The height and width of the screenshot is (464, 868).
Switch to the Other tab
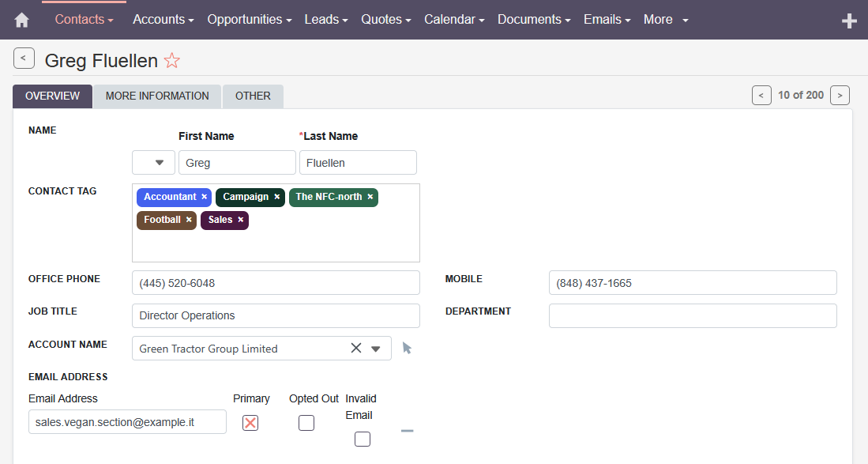(253, 96)
